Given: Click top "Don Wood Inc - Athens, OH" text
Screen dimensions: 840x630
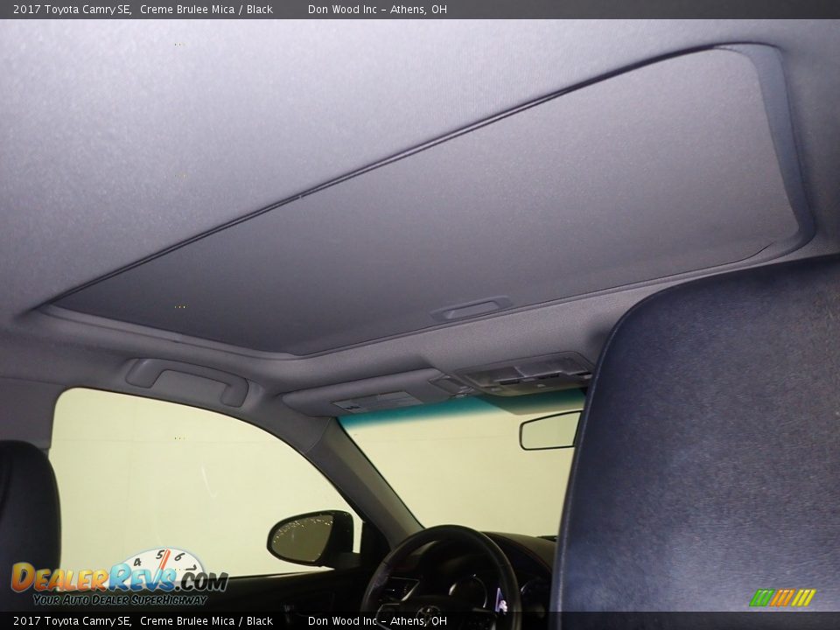Looking at the screenshot, I should [x=377, y=9].
